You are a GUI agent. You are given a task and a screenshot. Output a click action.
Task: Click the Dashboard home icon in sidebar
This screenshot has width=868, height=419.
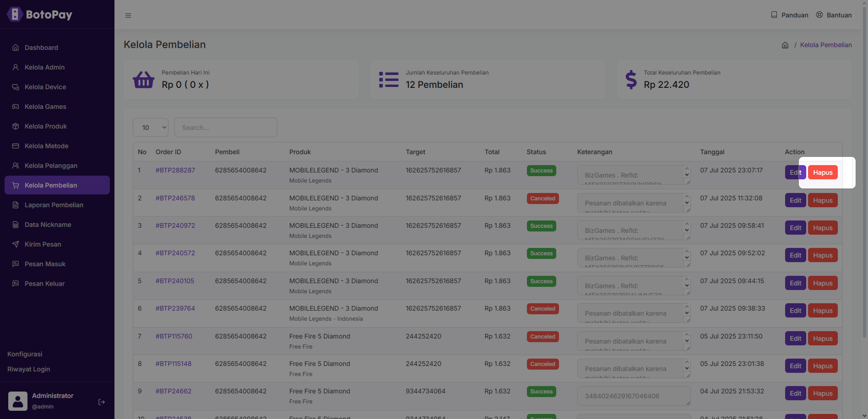[16, 48]
